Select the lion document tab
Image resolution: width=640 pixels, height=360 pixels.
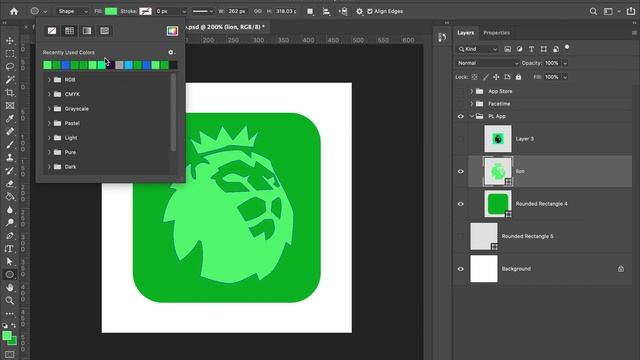(x=225, y=27)
